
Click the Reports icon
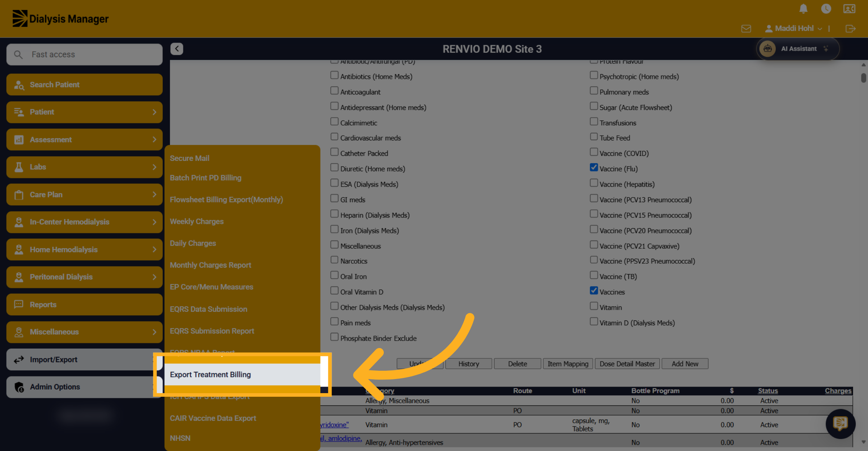click(19, 304)
